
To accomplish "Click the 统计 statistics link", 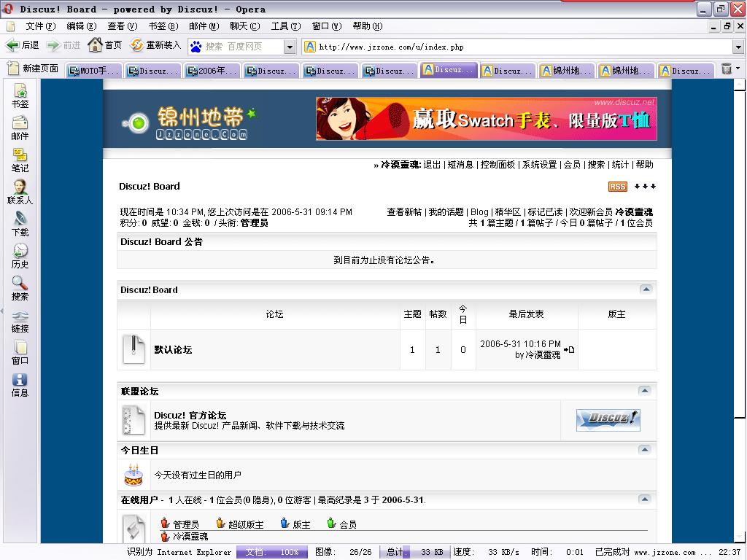I will (x=620, y=165).
